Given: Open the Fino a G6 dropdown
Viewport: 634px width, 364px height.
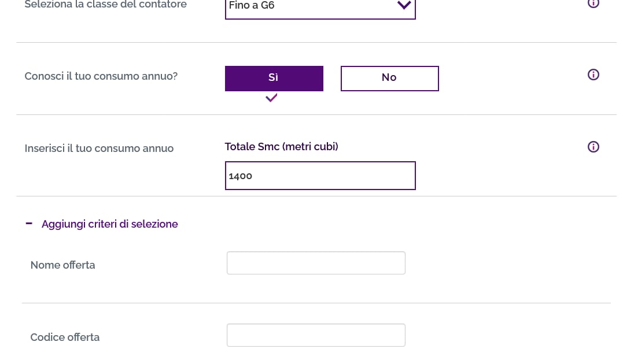Looking at the screenshot, I should pos(312,7).
